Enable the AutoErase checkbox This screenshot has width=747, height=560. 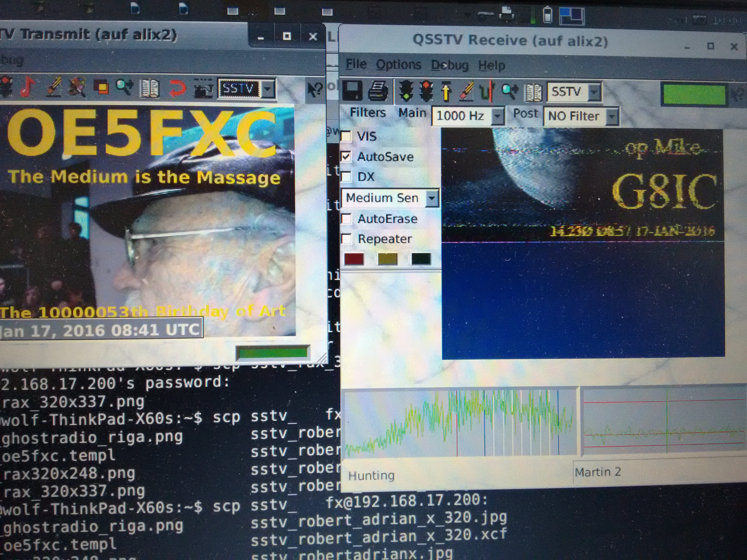pyautogui.click(x=347, y=219)
